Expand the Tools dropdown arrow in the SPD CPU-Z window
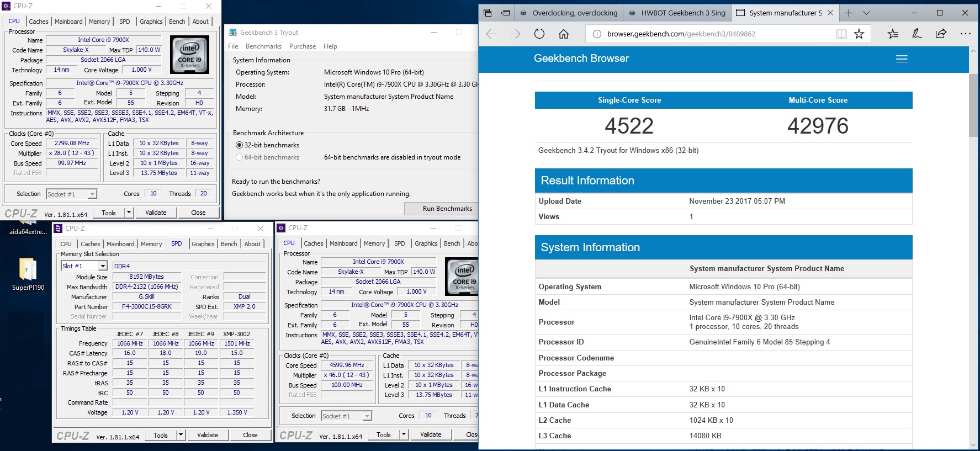 [x=181, y=435]
